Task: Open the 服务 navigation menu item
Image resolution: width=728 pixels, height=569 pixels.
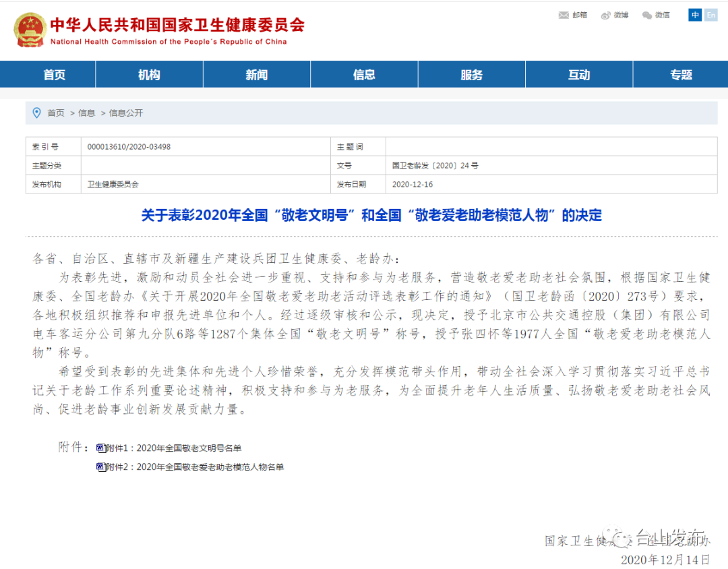Action: click(471, 74)
